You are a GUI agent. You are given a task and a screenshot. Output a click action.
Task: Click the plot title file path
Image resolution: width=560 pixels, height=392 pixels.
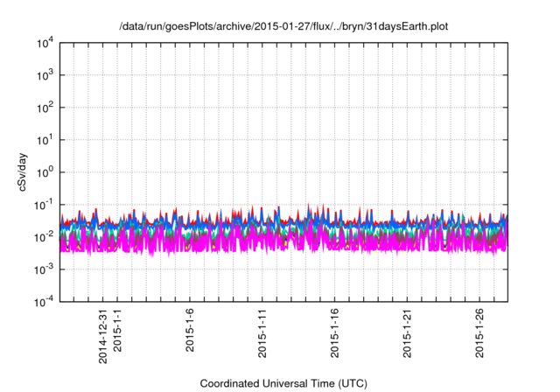[283, 24]
